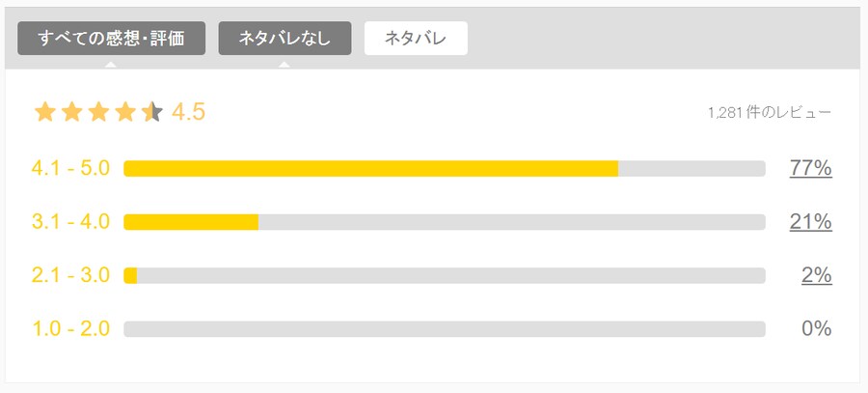Click the 4.5 average score text

coord(188,113)
